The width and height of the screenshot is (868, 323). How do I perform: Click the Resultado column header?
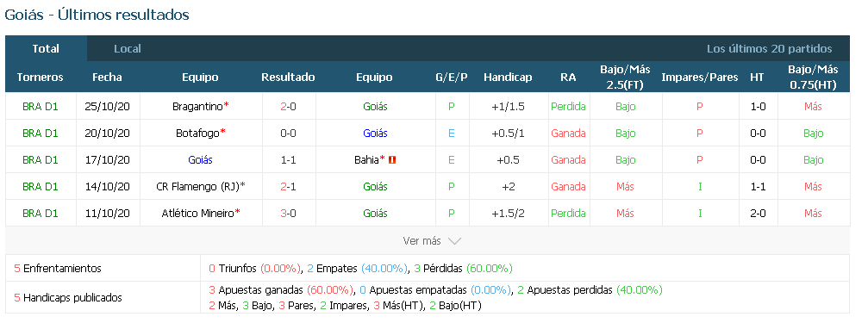[x=289, y=78]
